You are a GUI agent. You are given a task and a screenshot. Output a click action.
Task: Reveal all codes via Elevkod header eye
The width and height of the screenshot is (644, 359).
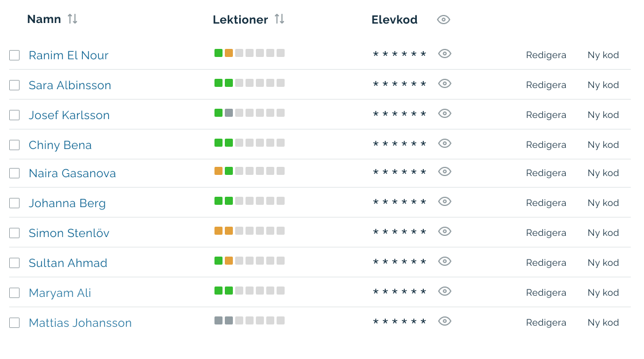coord(443,20)
